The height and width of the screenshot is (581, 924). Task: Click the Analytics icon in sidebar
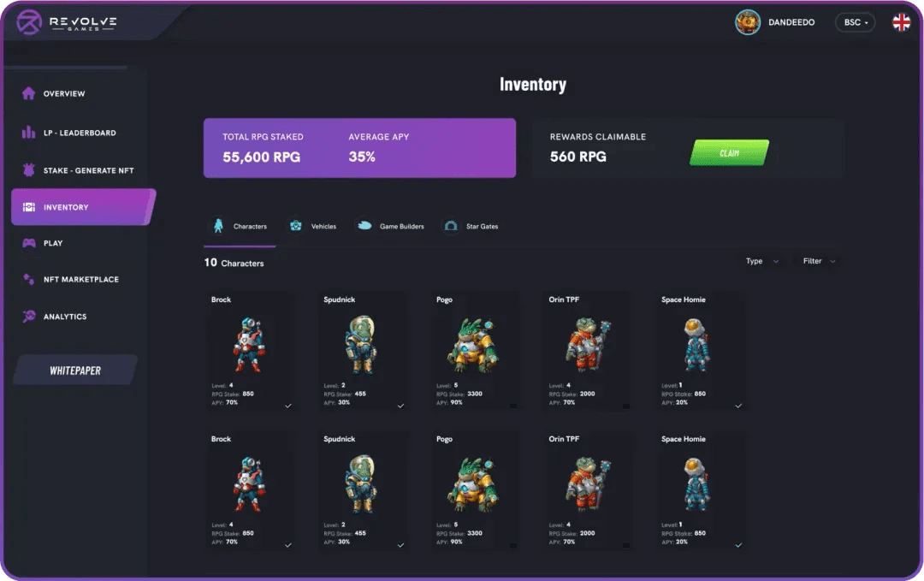coord(28,316)
